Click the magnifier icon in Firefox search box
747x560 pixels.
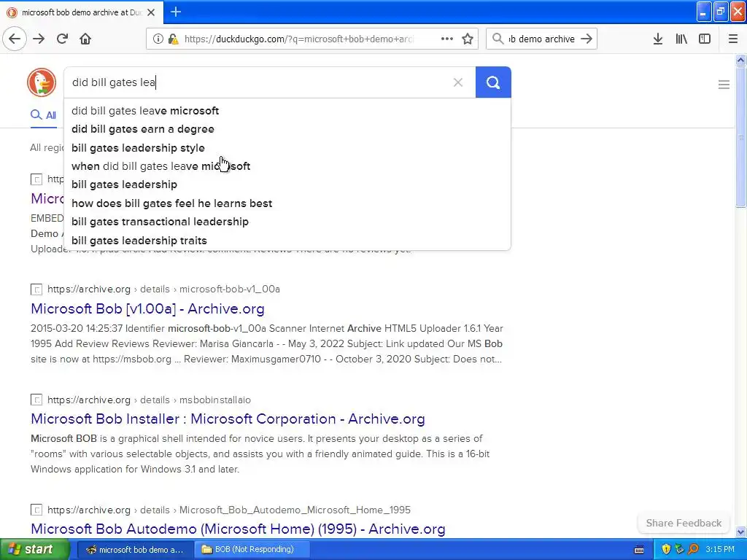point(498,39)
